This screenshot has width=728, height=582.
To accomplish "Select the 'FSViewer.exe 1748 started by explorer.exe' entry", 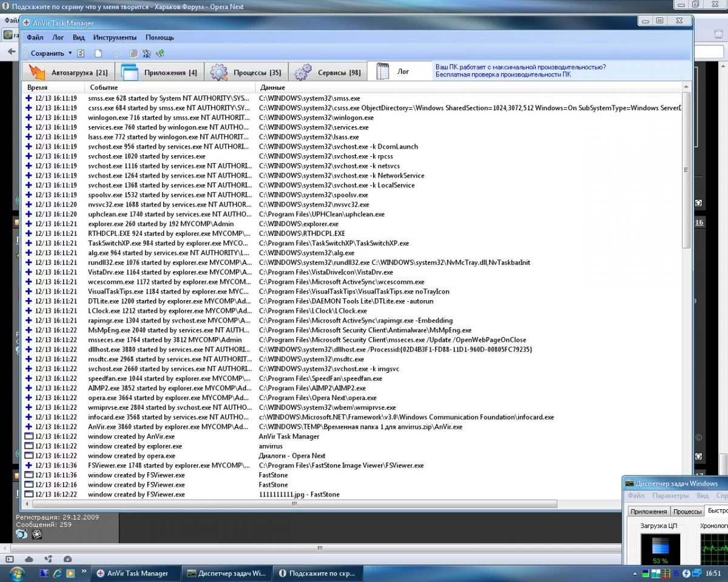I will pos(352,466).
